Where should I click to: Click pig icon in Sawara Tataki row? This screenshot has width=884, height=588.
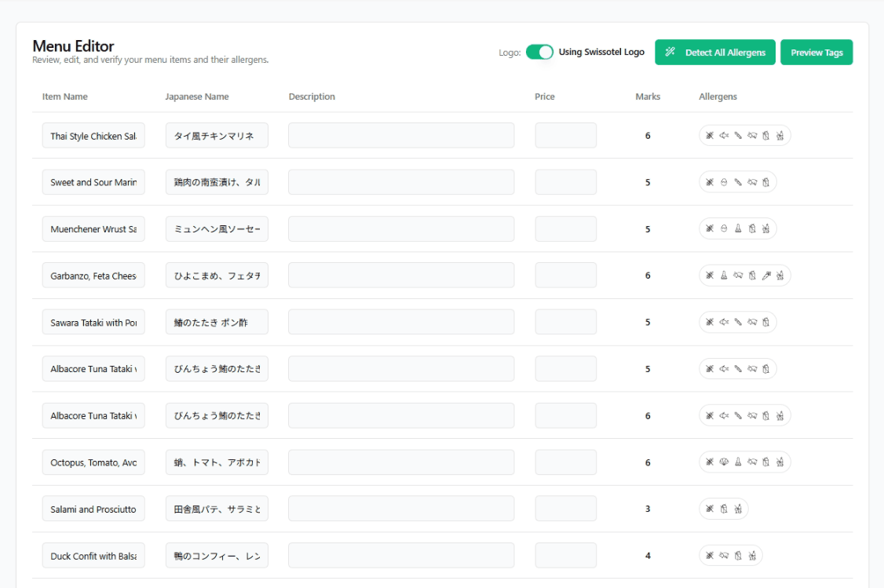tap(752, 322)
